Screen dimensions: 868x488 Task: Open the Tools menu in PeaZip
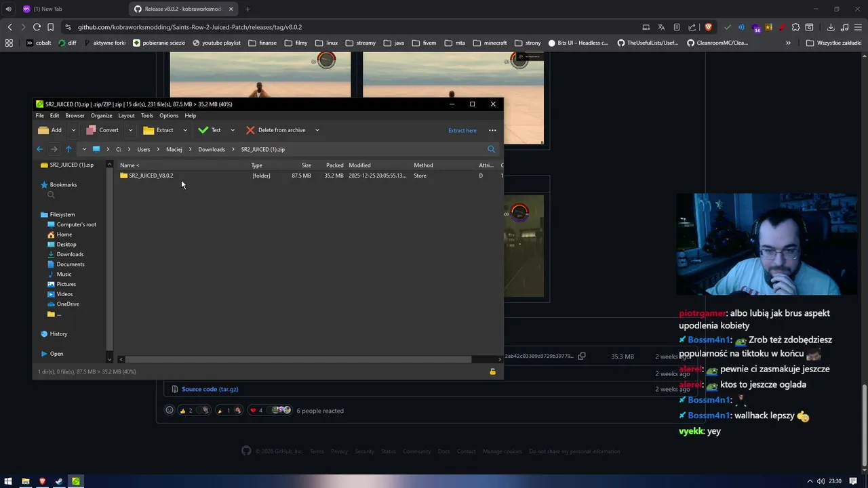point(147,116)
